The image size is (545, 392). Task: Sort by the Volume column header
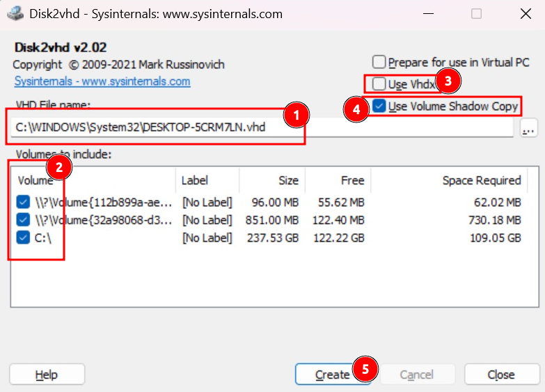tap(94, 180)
